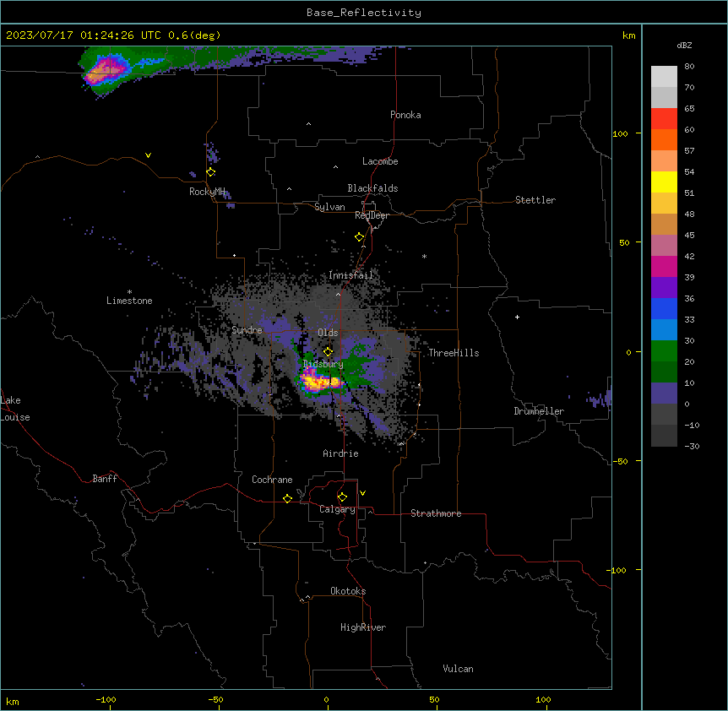Click the intense storm core south of Didsbury
Screen dimensions: 728x711
(321, 382)
